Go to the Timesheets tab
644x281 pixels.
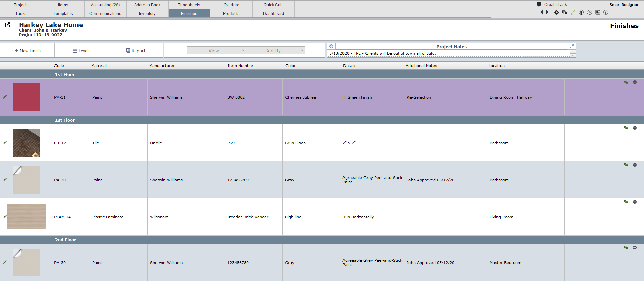click(x=189, y=5)
